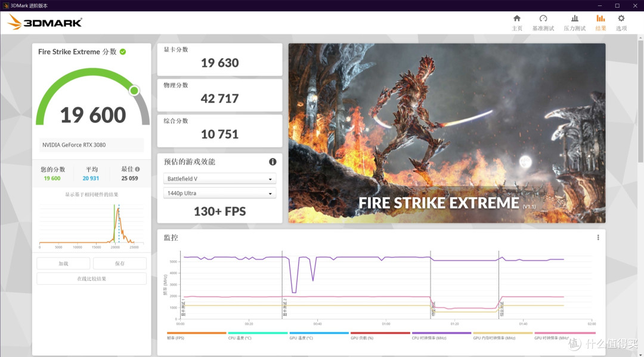Screen dimensions: 644x357
Task: Click green validation checkmark by score title
Action: (x=123, y=52)
